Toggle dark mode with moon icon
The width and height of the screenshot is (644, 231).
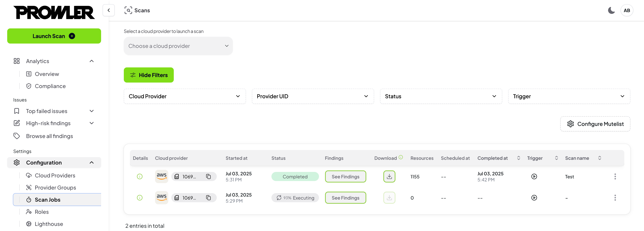(x=611, y=10)
